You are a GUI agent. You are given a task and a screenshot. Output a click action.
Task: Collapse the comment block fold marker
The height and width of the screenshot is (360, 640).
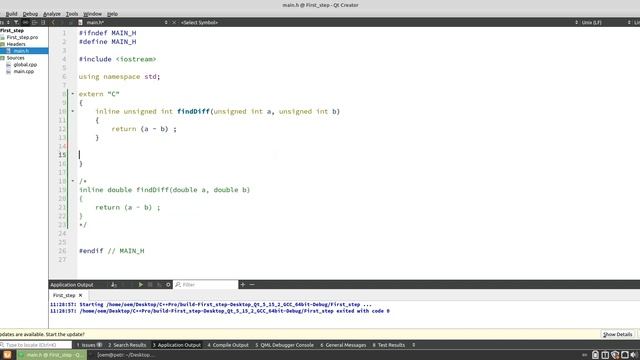pyautogui.click(x=73, y=181)
